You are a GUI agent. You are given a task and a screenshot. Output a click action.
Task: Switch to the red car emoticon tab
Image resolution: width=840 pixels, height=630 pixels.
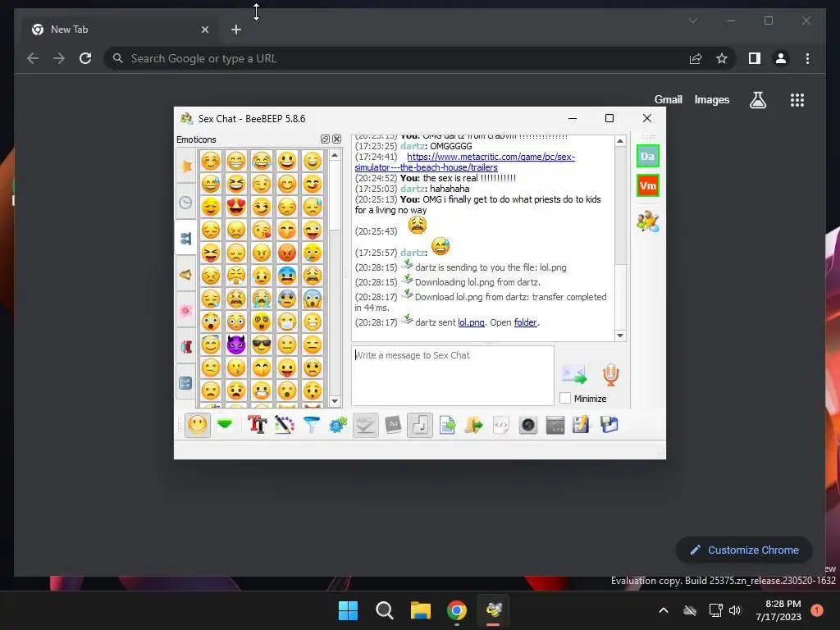tap(186, 347)
